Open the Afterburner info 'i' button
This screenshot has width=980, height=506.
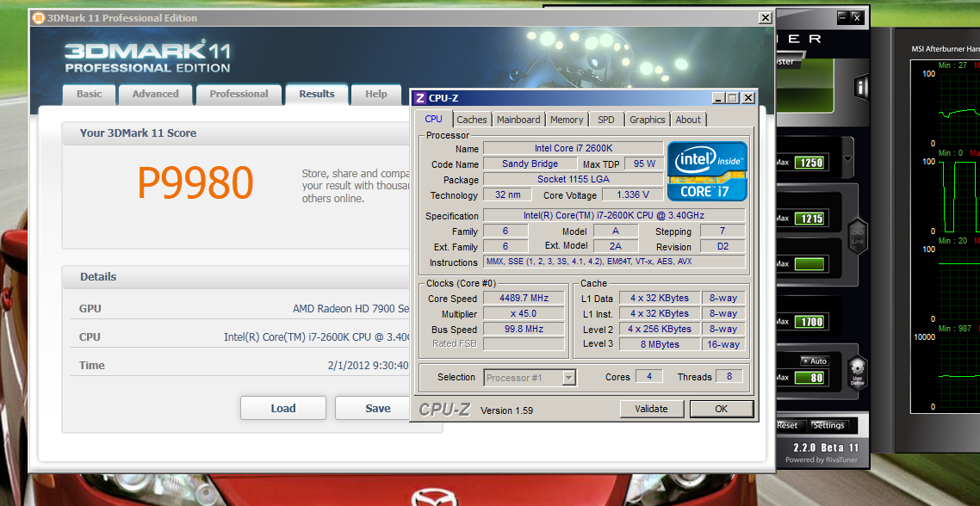click(x=861, y=87)
